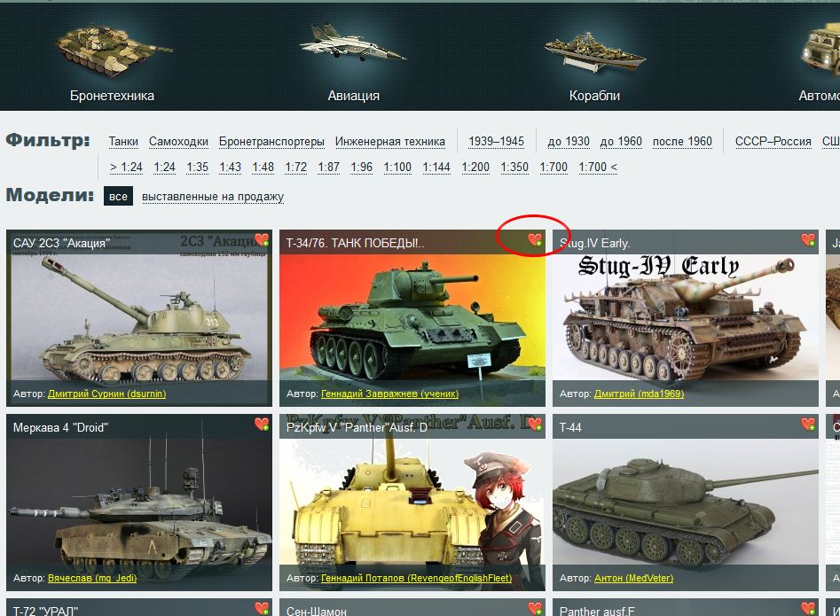Open author Дмитрий Сурнин (dsurnin) profile
840x616 pixels.
[x=106, y=394]
